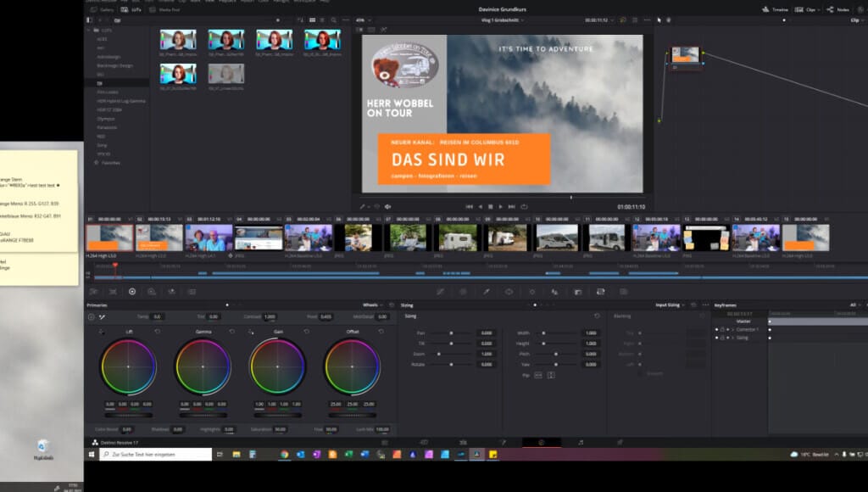Reset all Primaries next to Wheels
The width and height of the screenshot is (868, 492).
392,305
